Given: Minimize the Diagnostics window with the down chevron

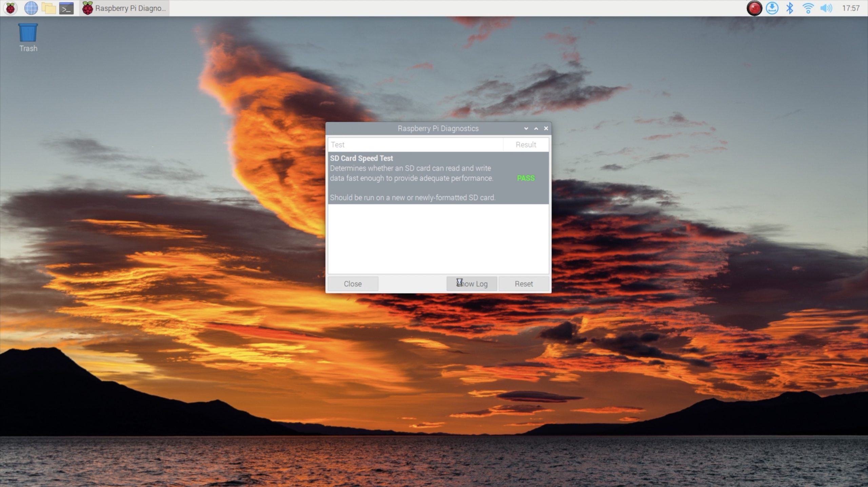Looking at the screenshot, I should coord(526,128).
